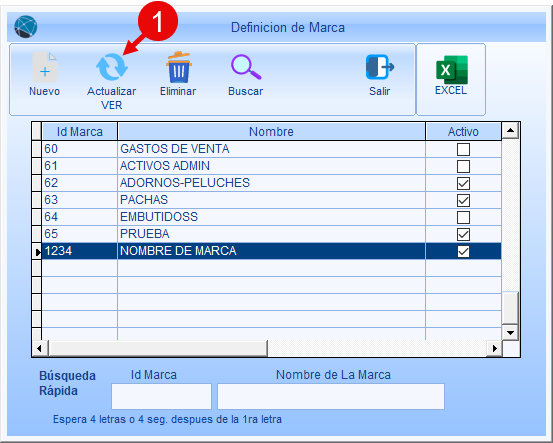This screenshot has width=553, height=443.
Task: Click the Eliminar trash can icon
Action: pyautogui.click(x=179, y=67)
